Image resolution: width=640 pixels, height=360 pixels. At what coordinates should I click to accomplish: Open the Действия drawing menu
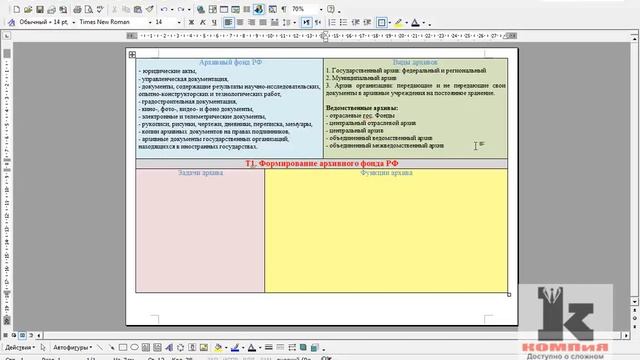point(20,348)
